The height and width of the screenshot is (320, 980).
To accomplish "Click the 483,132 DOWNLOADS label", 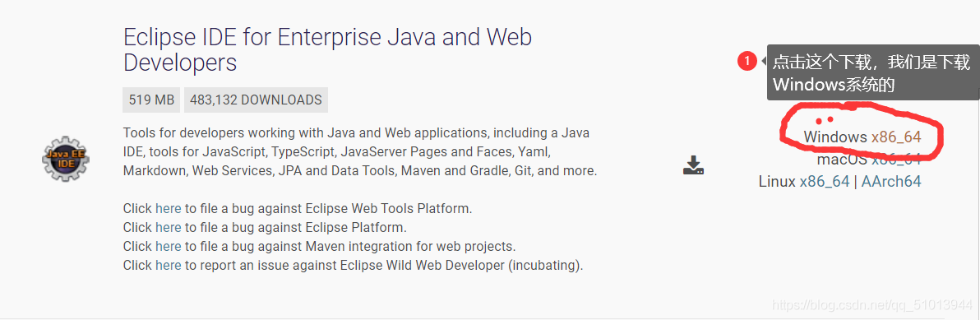I will point(257,100).
